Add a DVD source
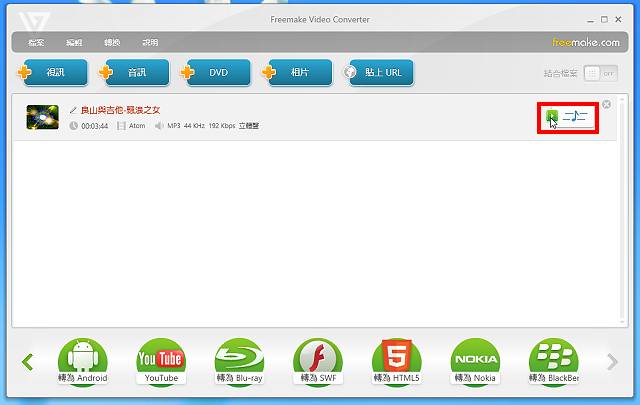 [x=216, y=72]
